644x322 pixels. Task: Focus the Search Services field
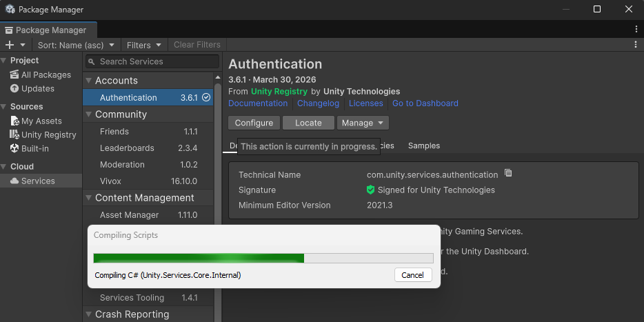click(x=152, y=61)
